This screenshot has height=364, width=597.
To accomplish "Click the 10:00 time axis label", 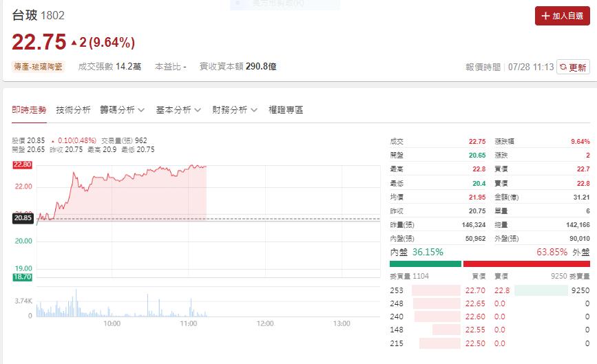I will coord(112,323).
